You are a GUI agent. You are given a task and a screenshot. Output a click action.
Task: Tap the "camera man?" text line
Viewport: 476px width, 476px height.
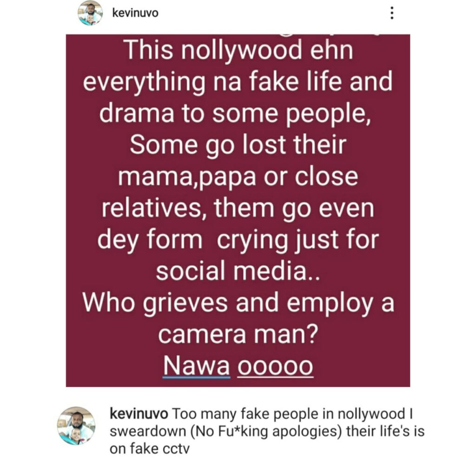238,334
